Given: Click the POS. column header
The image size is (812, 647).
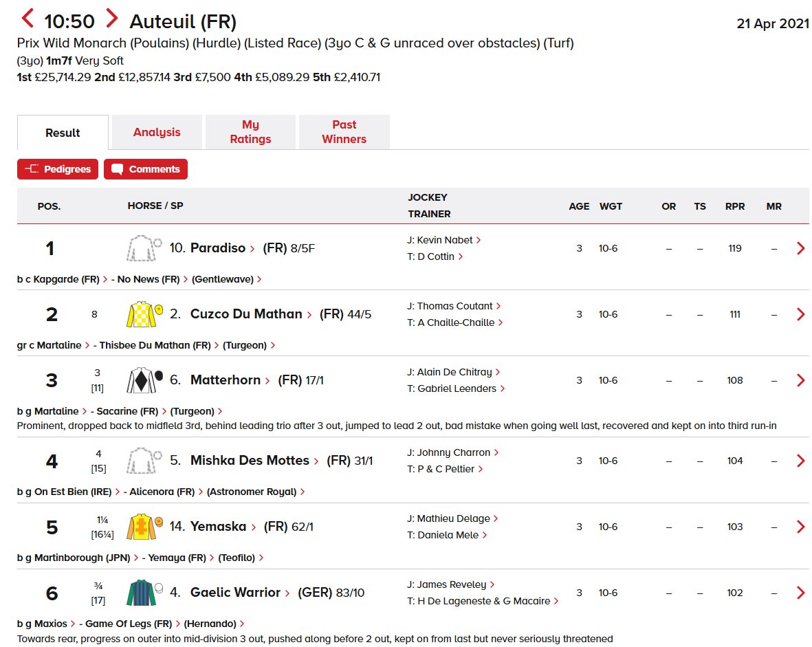Looking at the screenshot, I should click(x=50, y=206).
